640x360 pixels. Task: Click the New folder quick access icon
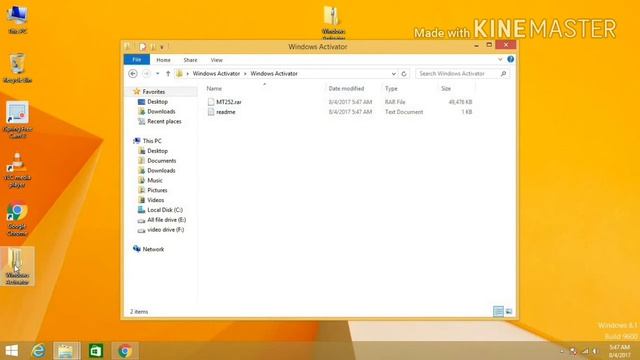coord(153,47)
